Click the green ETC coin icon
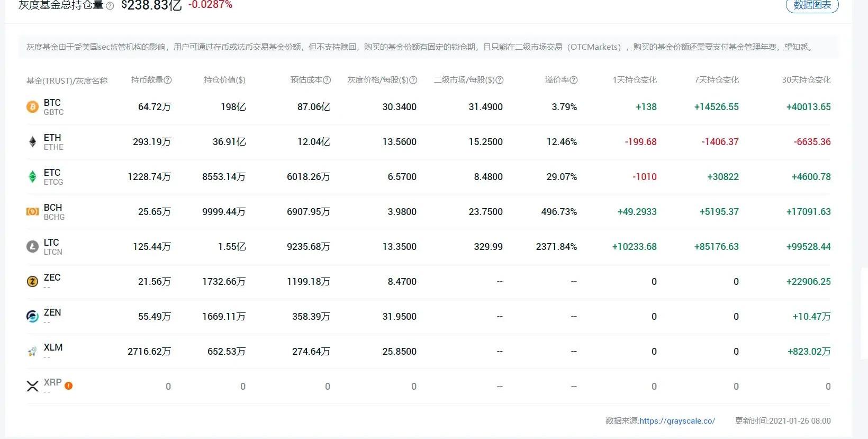 tap(32, 177)
